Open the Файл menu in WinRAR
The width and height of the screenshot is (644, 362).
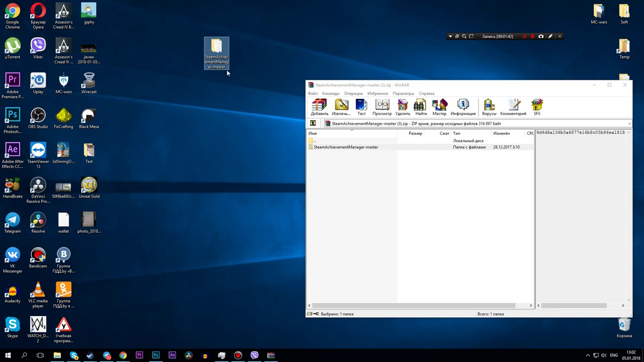312,94
